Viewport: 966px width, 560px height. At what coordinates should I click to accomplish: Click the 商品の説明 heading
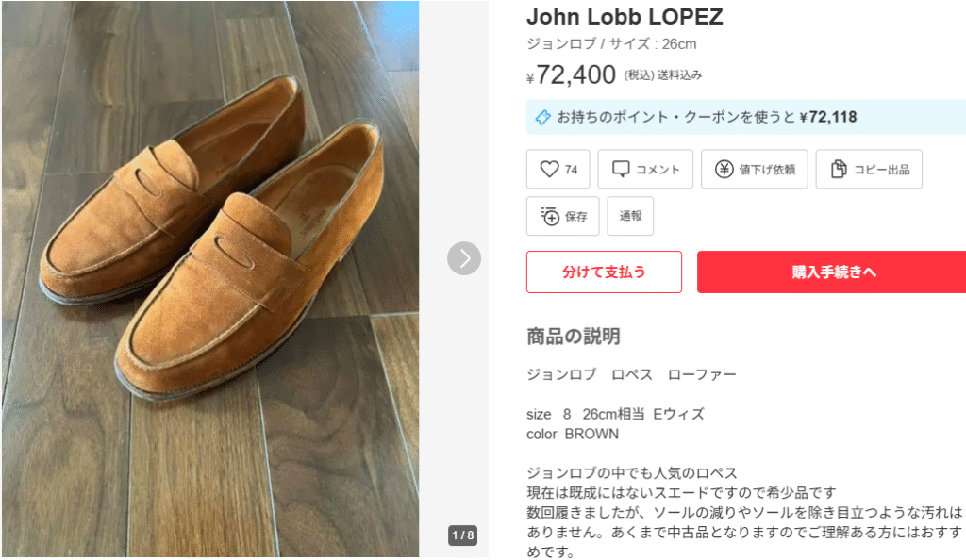coord(573,337)
